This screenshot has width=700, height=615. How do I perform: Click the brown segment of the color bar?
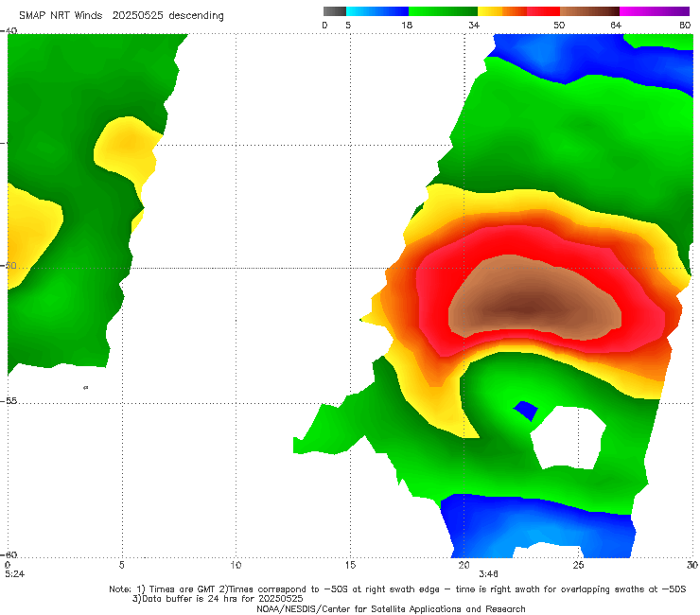pos(589,11)
